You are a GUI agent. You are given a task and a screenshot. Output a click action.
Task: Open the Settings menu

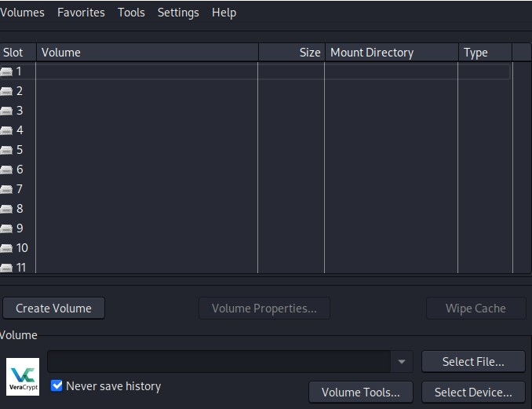178,13
